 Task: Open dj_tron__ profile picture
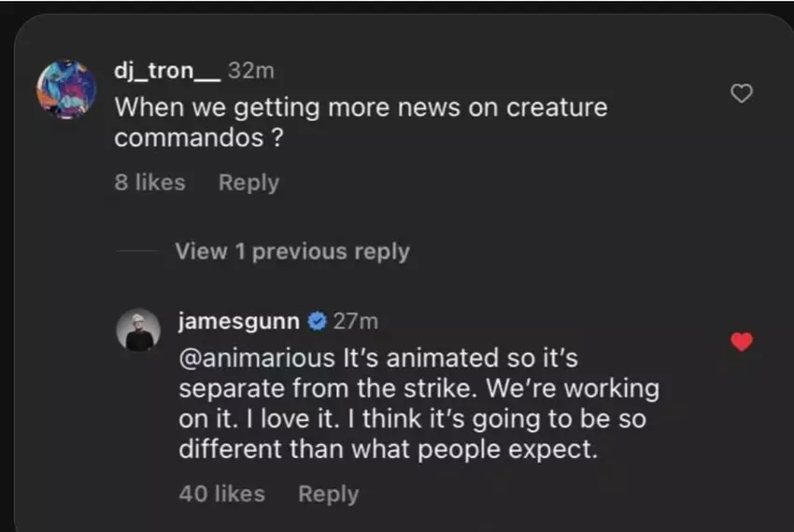coord(66,90)
